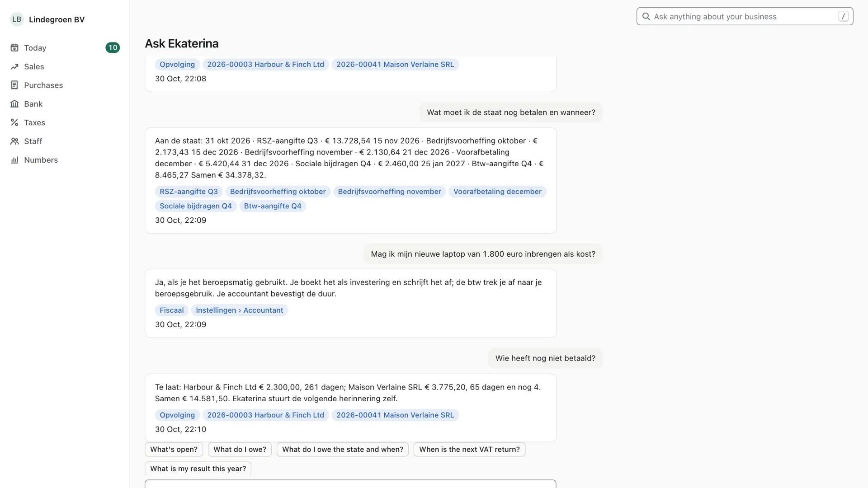The image size is (868, 488).
Task: Open the Numbers chart icon
Action: pyautogui.click(x=14, y=160)
